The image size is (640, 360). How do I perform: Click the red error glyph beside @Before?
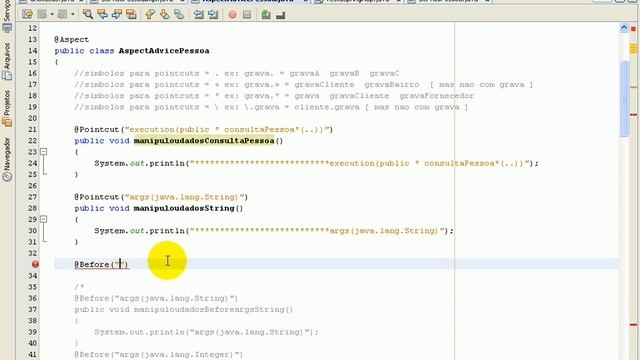35,264
